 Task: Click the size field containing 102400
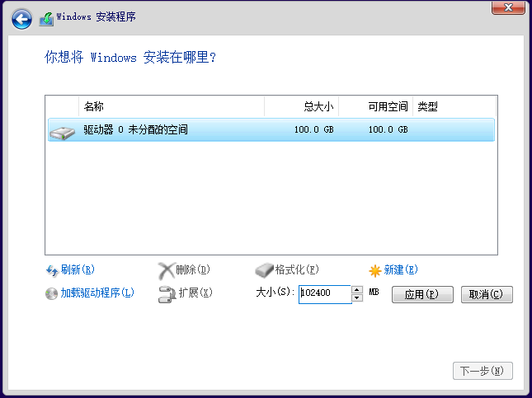click(325, 294)
